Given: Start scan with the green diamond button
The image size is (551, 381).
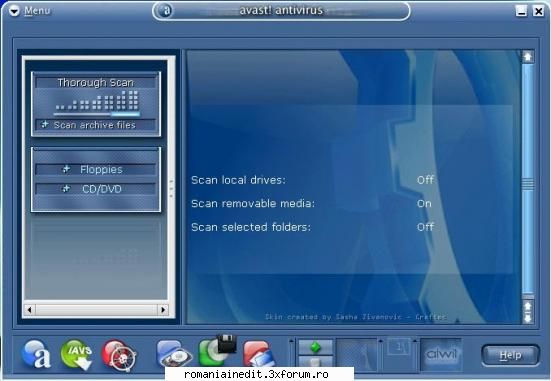Looking at the screenshot, I should 315,347.
